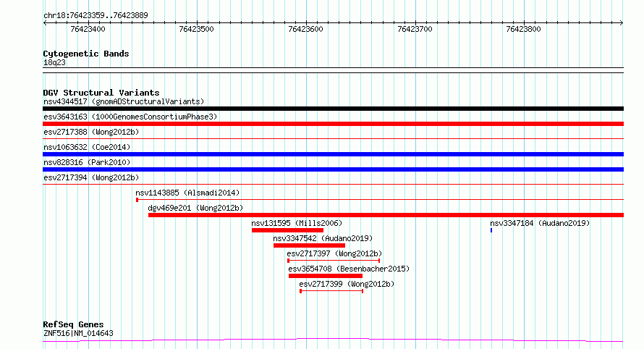
Task: Click ruler position 76423600
Action: pos(305,29)
